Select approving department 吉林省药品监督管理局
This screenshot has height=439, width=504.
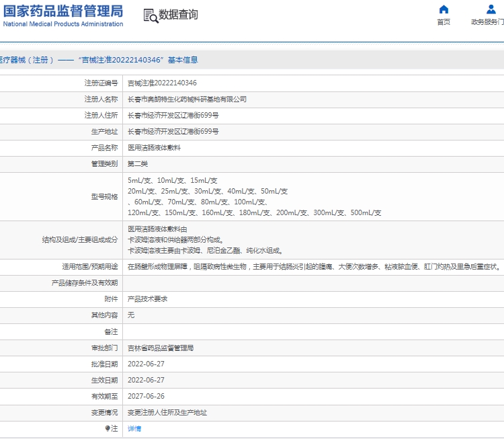pyautogui.click(x=161, y=348)
